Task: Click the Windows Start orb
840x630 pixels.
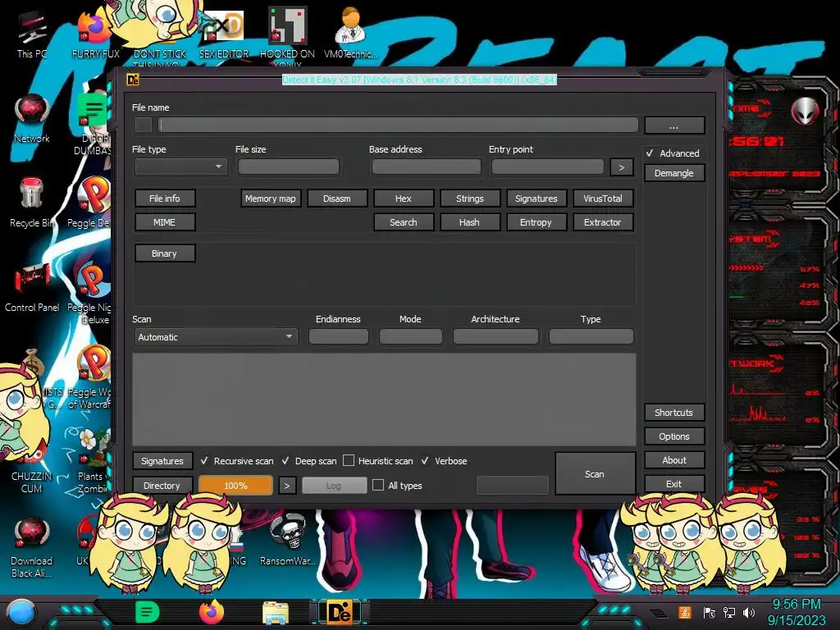Action: point(21,612)
